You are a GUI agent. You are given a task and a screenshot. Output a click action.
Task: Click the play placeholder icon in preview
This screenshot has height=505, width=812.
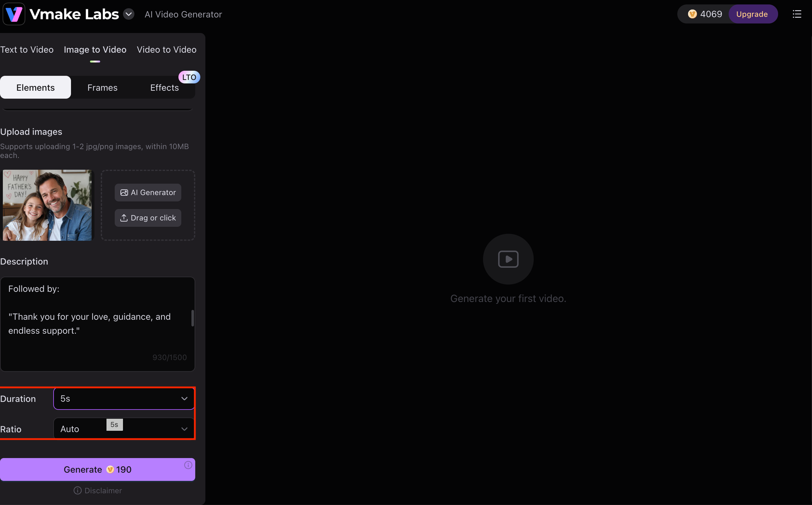coord(508,259)
